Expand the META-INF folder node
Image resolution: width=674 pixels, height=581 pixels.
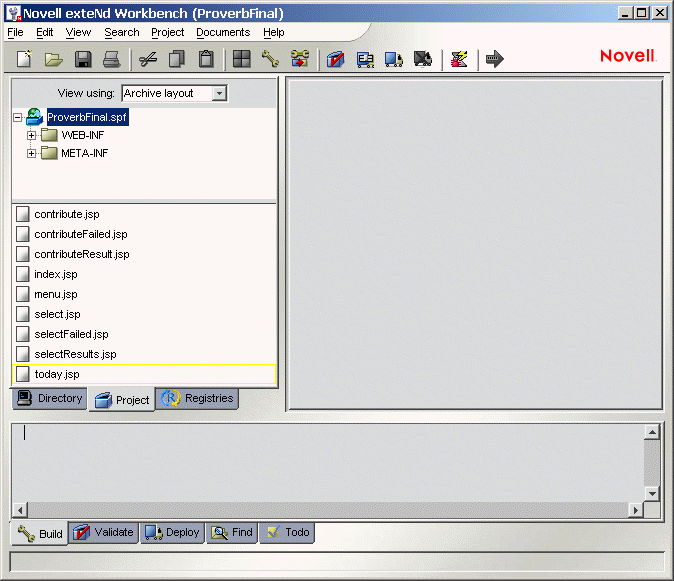click(32, 153)
